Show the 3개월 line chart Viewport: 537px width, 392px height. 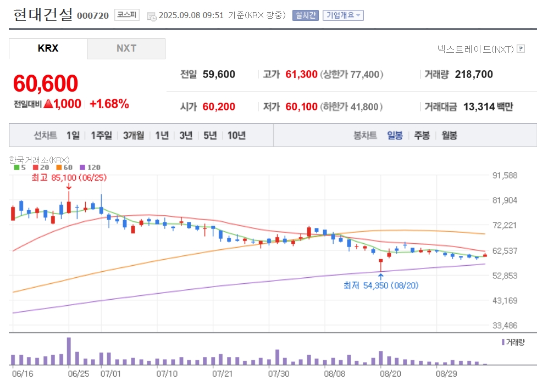[134, 136]
